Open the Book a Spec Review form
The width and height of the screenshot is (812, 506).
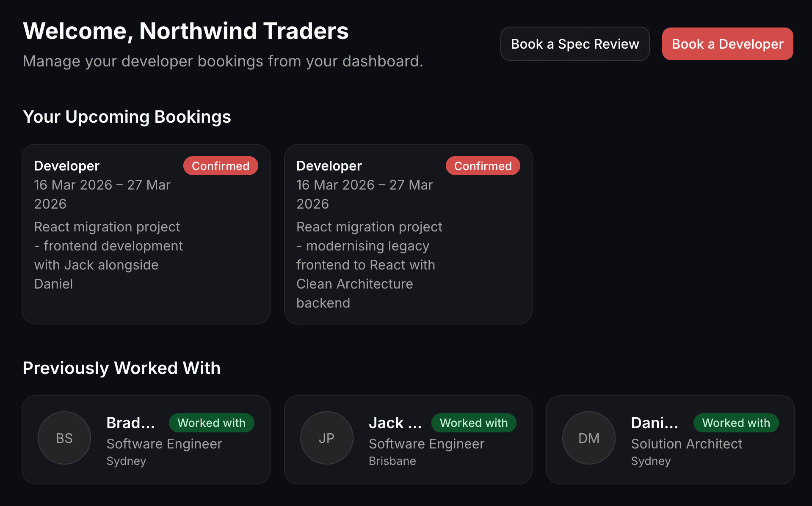[574, 44]
